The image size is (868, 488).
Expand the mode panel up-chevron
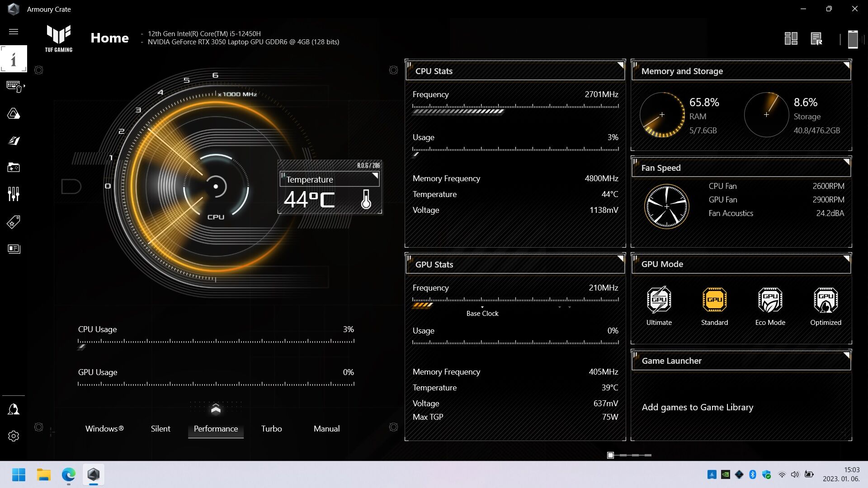click(216, 409)
